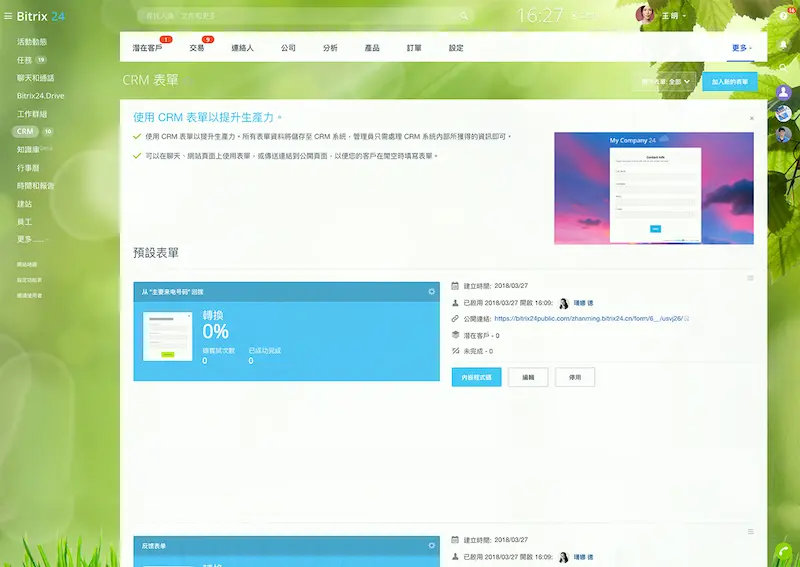Image resolution: width=800 pixels, height=567 pixels.
Task: Open the calendar-style chat icon in right sidebar
Action: pos(784,113)
